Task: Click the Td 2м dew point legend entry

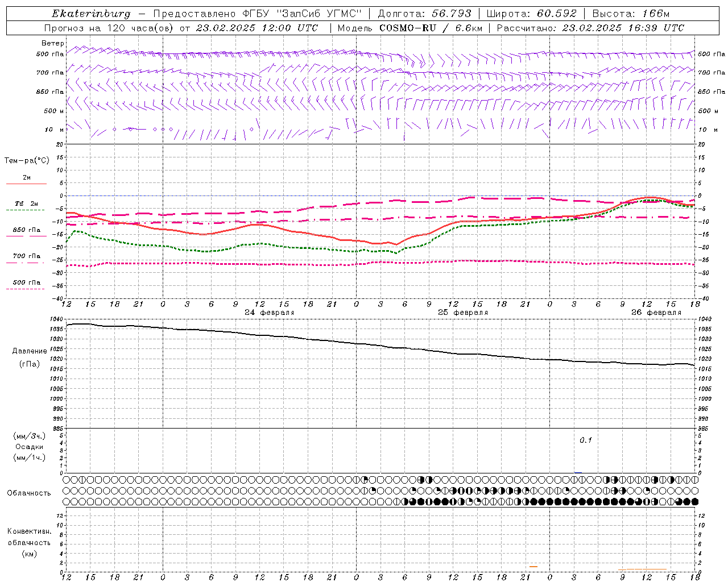Action: pos(27,203)
